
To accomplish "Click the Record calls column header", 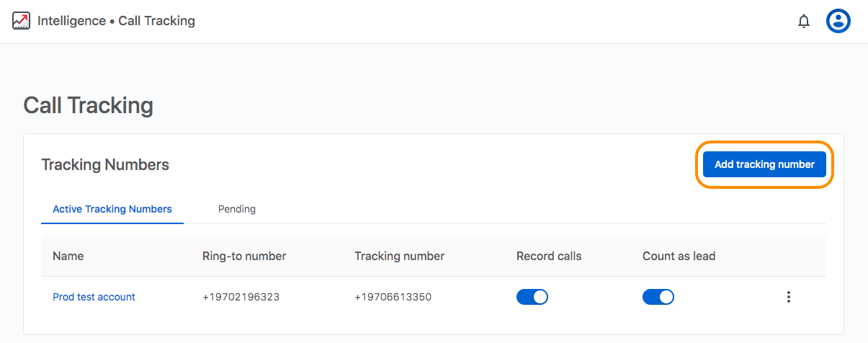I will 549,256.
